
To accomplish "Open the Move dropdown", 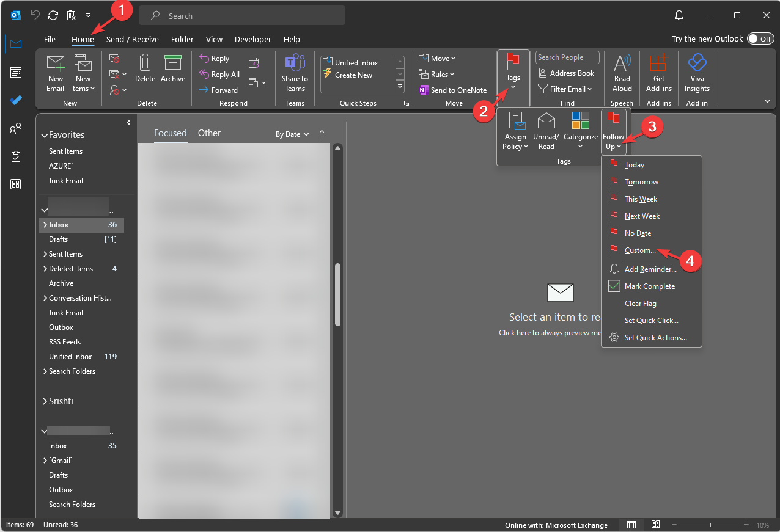I will click(438, 59).
